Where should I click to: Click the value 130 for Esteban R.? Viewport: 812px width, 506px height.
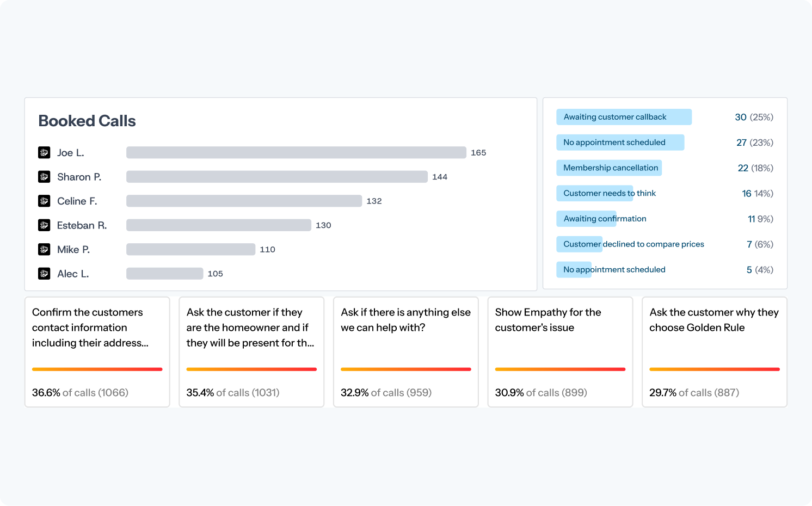click(x=323, y=225)
